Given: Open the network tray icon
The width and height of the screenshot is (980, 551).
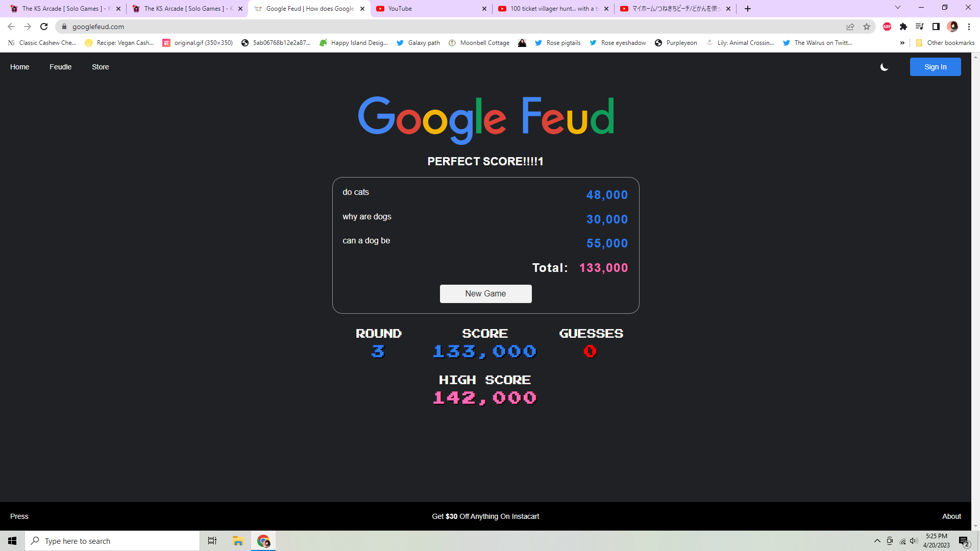Looking at the screenshot, I should click(x=902, y=541).
